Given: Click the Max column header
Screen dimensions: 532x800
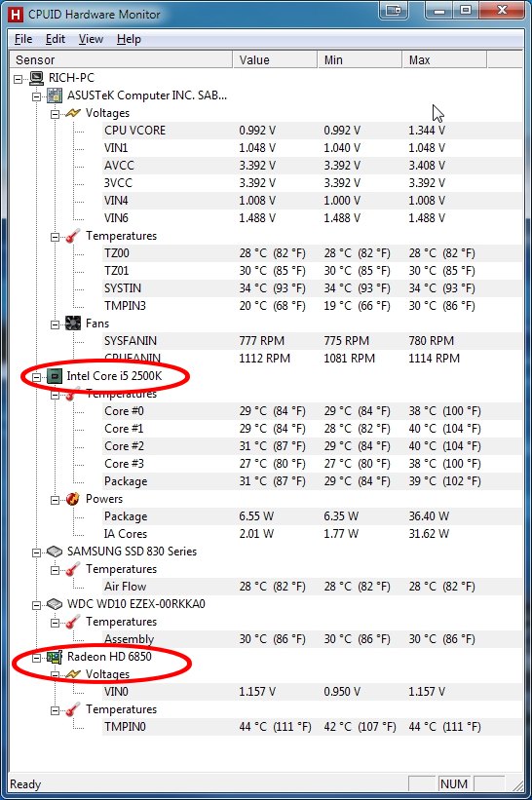Looking at the screenshot, I should pos(444,59).
